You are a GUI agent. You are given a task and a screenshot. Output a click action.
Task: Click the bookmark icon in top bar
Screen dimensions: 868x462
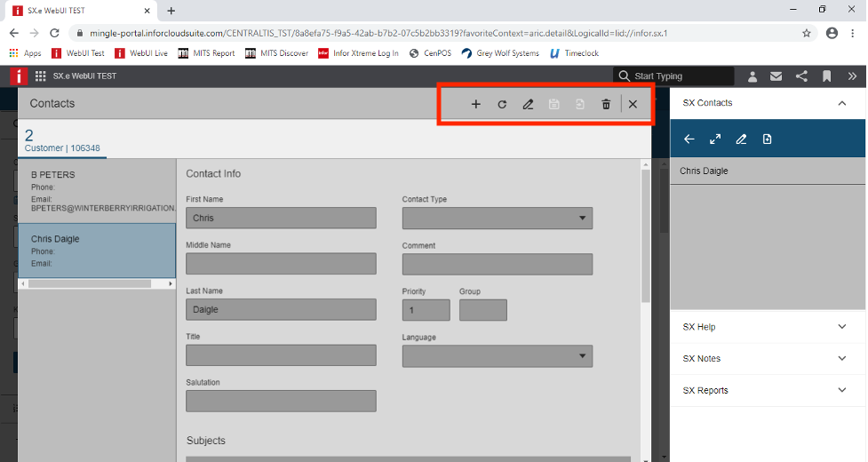point(826,76)
